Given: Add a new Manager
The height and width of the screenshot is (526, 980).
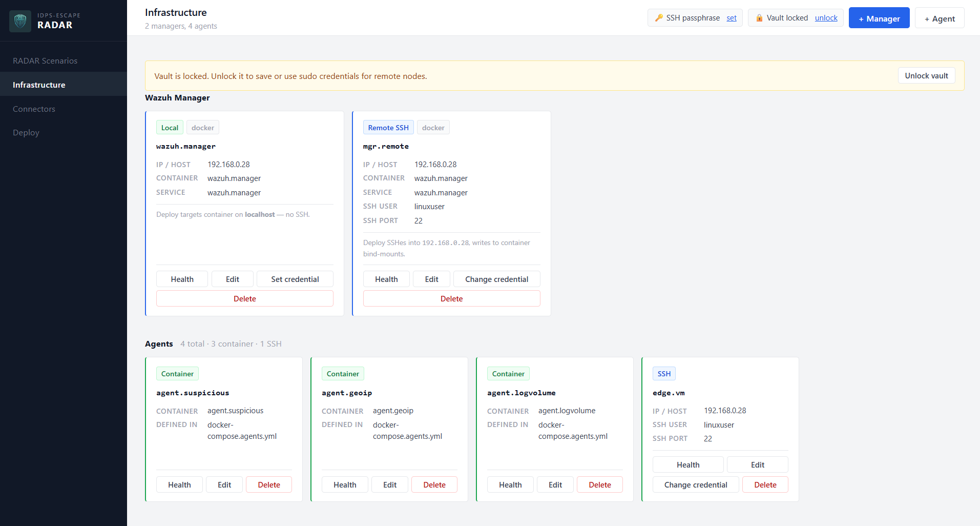Looking at the screenshot, I should [x=879, y=18].
